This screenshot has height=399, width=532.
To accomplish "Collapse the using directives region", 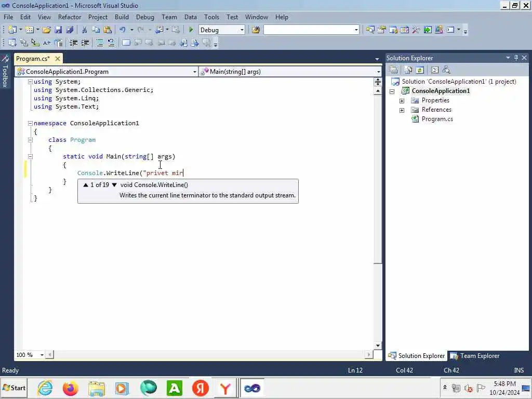I will [30, 82].
